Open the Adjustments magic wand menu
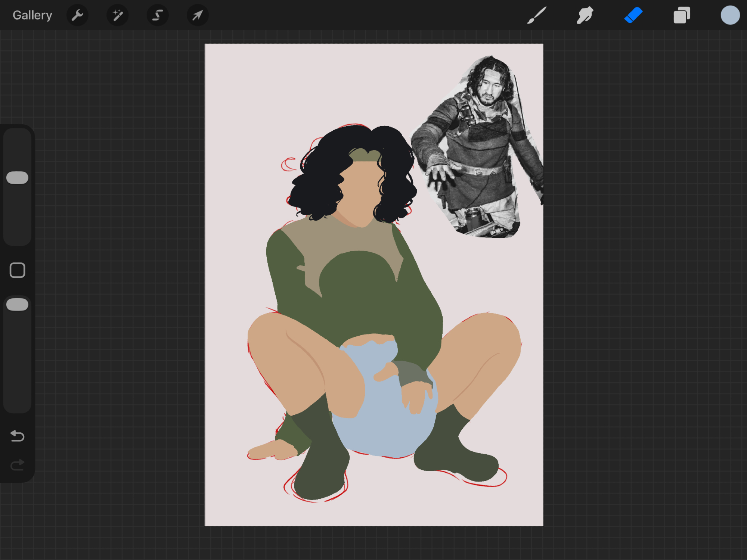 pyautogui.click(x=117, y=15)
